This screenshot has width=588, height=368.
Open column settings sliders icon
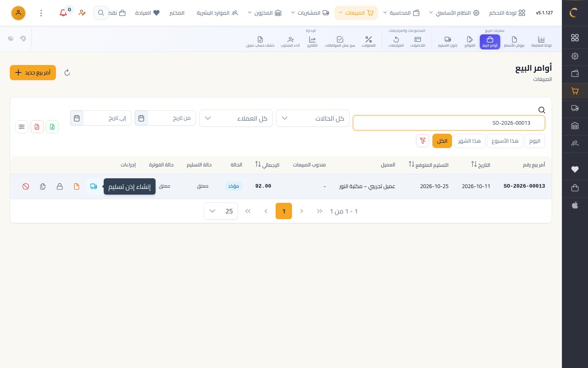(x=22, y=127)
